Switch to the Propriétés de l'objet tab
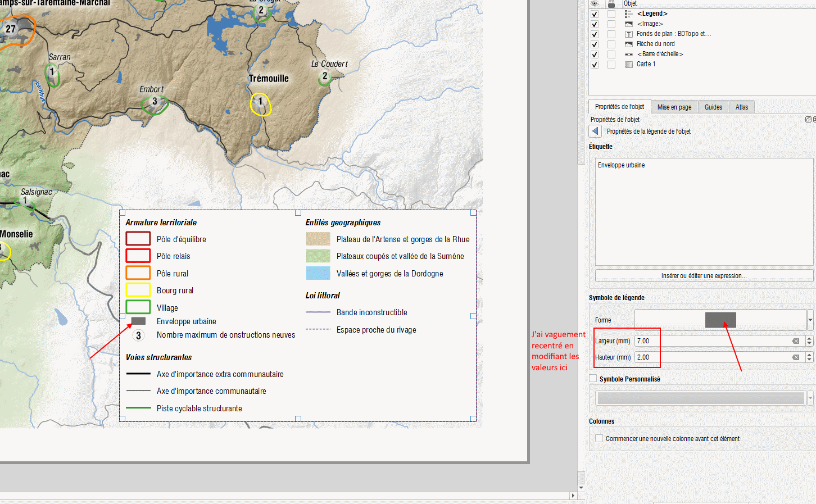Viewport: 816px width, 504px height. (620, 107)
